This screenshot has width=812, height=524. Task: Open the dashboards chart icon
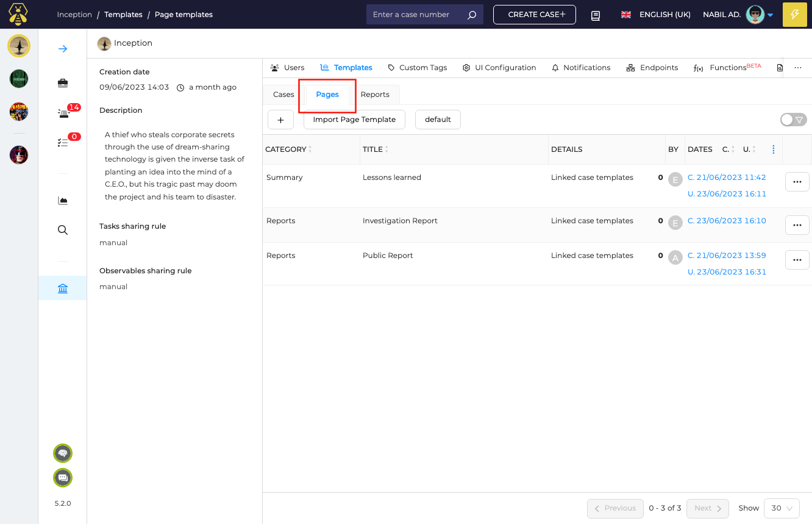pos(62,201)
